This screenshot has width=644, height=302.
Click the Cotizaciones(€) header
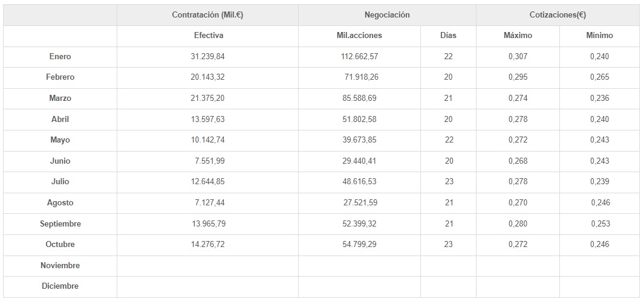[558, 15]
